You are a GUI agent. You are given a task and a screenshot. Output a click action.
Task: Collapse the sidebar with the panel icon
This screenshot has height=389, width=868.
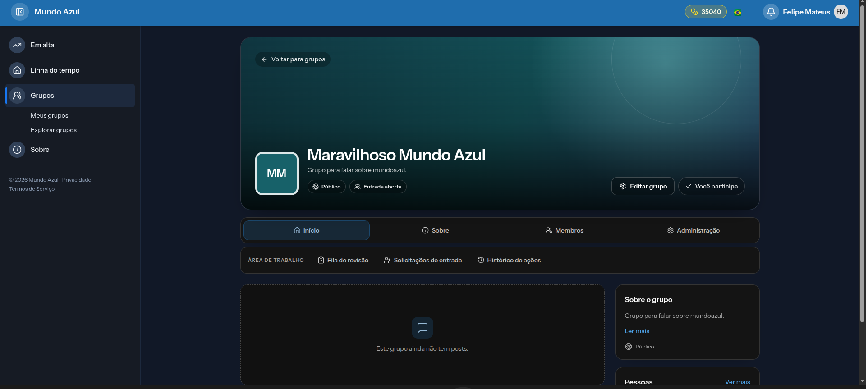click(20, 12)
